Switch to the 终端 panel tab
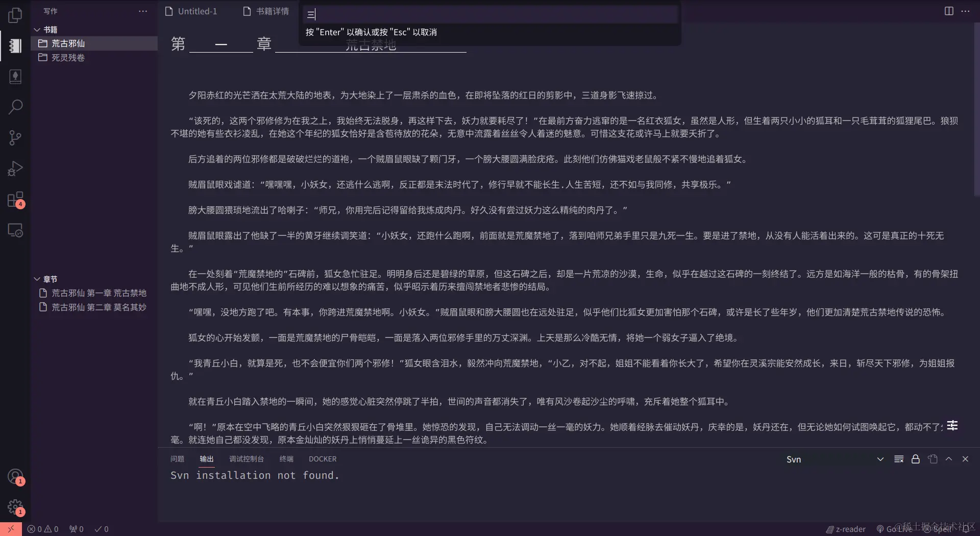The image size is (980, 536). [286, 459]
